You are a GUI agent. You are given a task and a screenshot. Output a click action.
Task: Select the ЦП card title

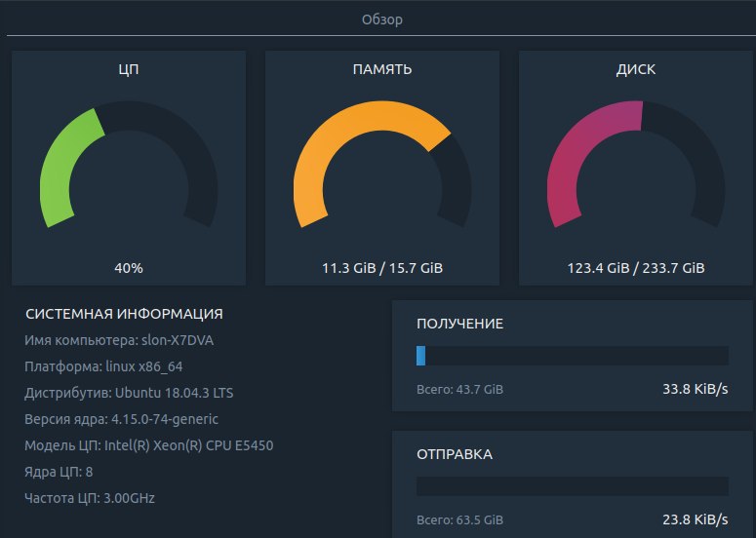(129, 69)
